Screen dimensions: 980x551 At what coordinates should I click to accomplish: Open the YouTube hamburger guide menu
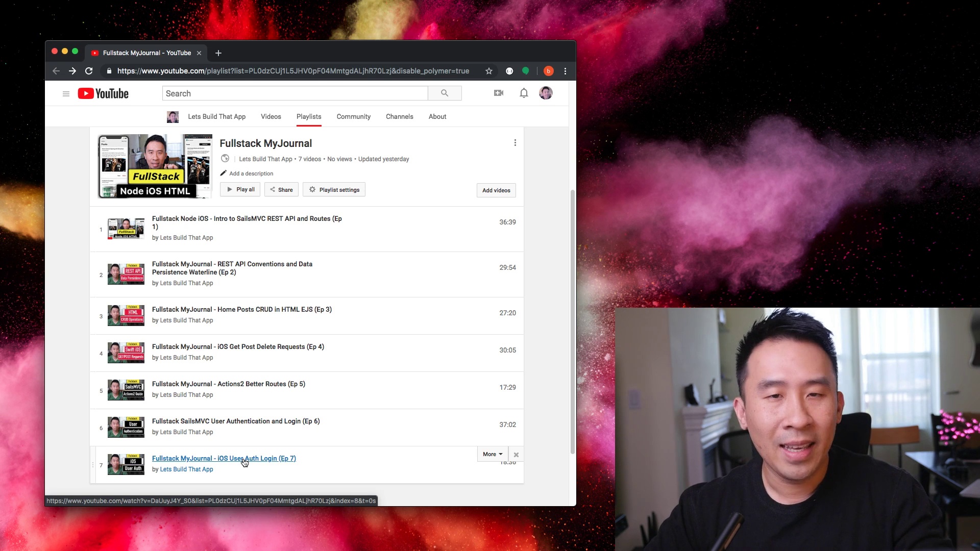click(x=66, y=94)
